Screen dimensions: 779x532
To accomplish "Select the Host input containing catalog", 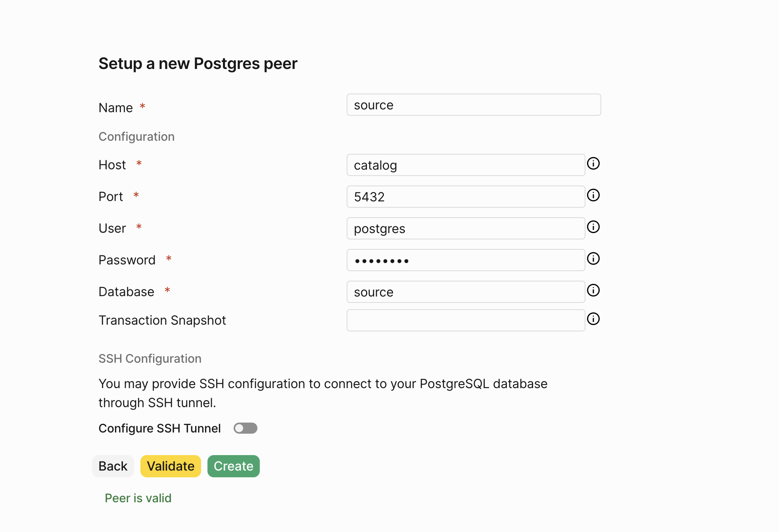I will (x=466, y=165).
